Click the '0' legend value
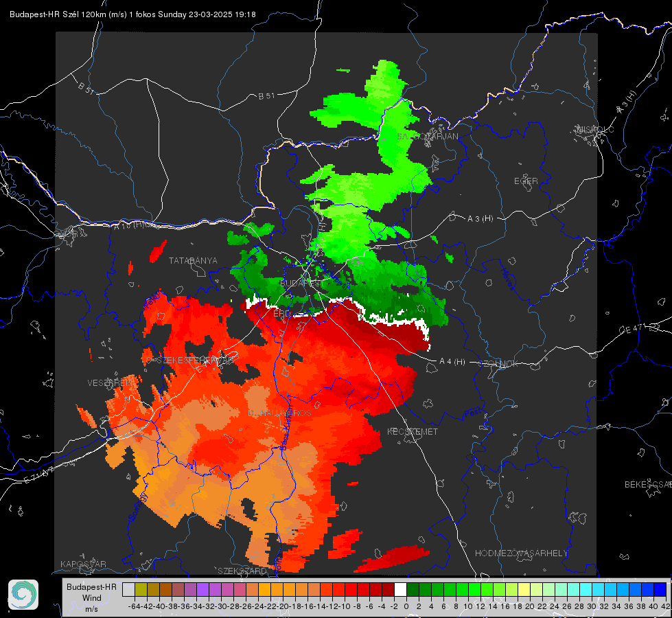672x618 pixels. (406, 606)
